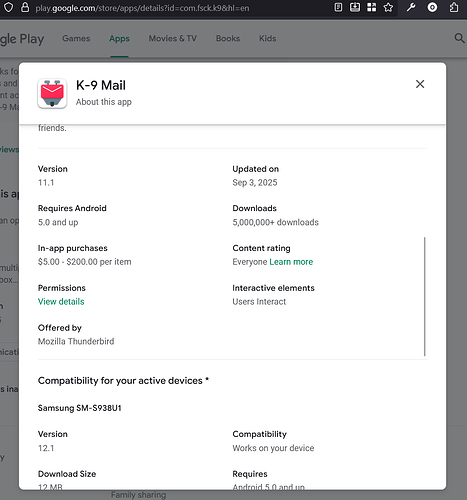Click the shield tracking protection icon
This screenshot has width=467, height=500.
8,7
